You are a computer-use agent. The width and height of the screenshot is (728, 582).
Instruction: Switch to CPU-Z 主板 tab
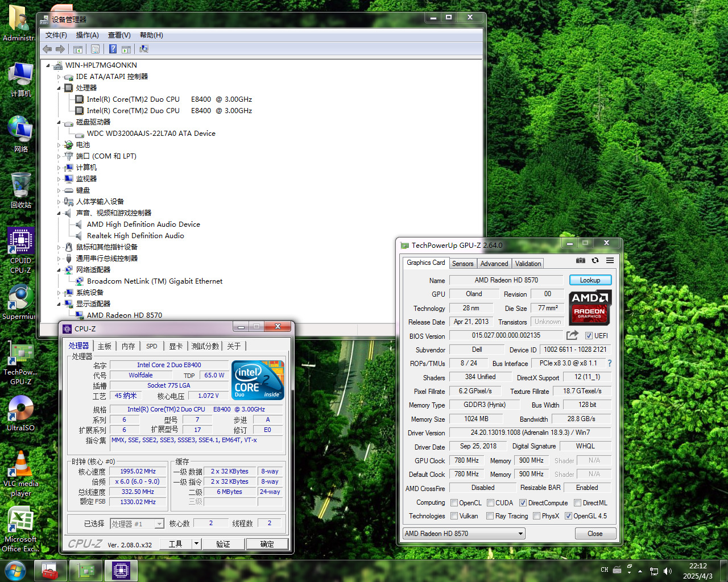point(105,346)
